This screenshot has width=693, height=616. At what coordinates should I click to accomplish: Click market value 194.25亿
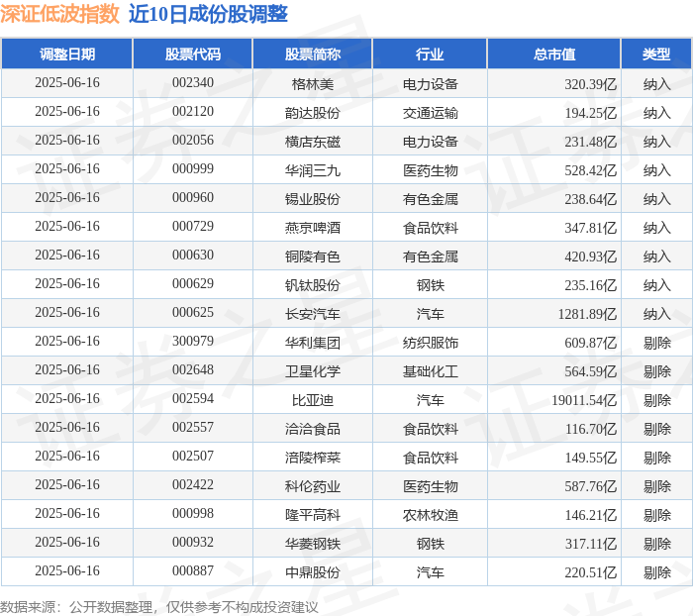590,113
